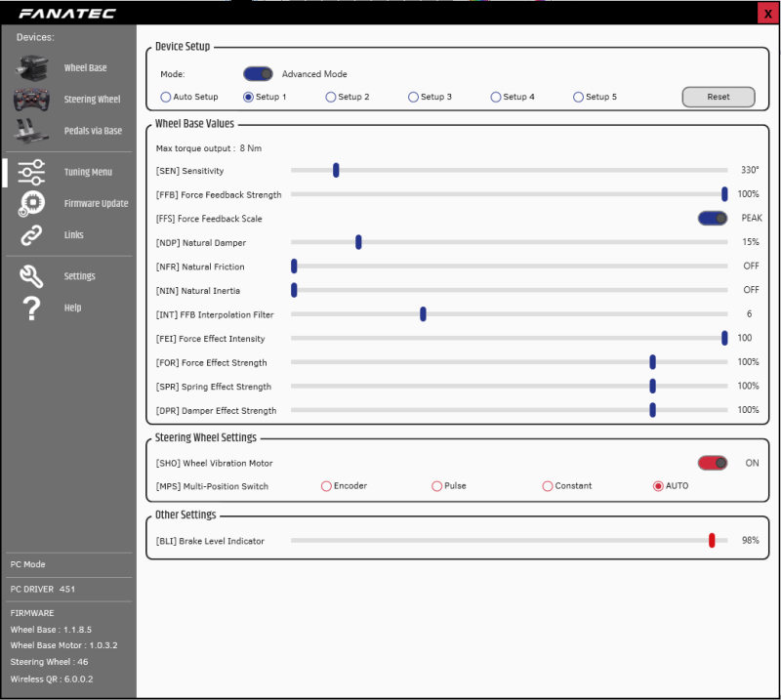Select AUTO for Multi-Position Switch
The height and width of the screenshot is (700, 781).
click(658, 486)
